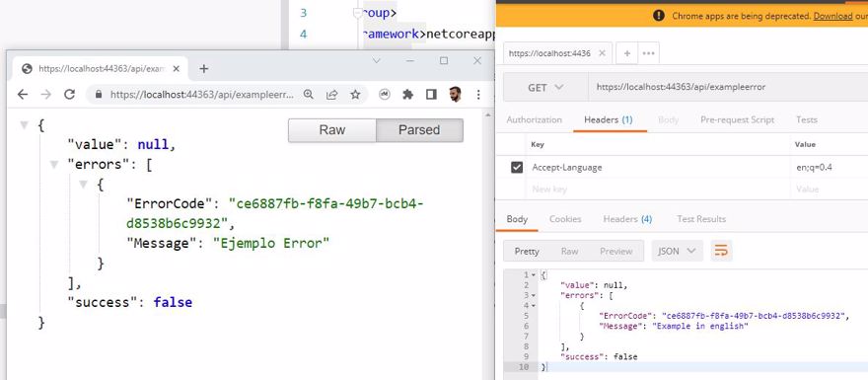Select response Body tab
Viewport: 868px width, 380px height.
(x=517, y=219)
